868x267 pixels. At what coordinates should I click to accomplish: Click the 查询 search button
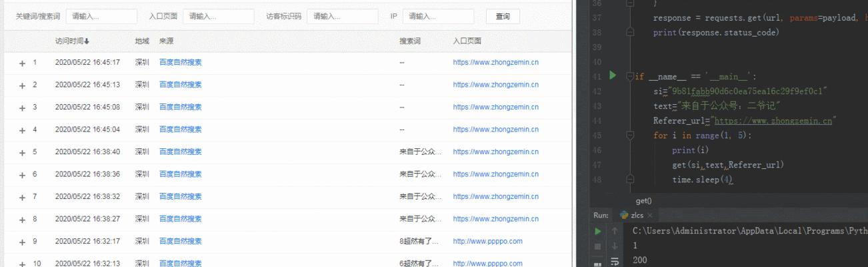click(503, 17)
